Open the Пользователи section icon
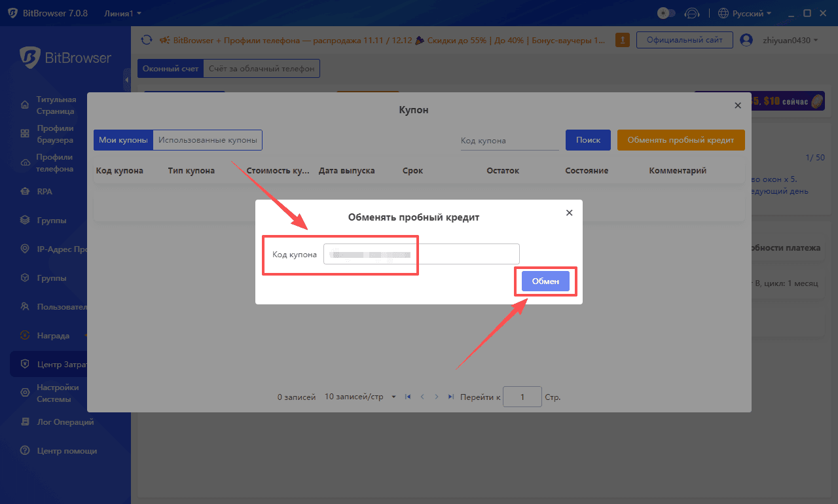Screen dimensions: 838x504 [26, 306]
